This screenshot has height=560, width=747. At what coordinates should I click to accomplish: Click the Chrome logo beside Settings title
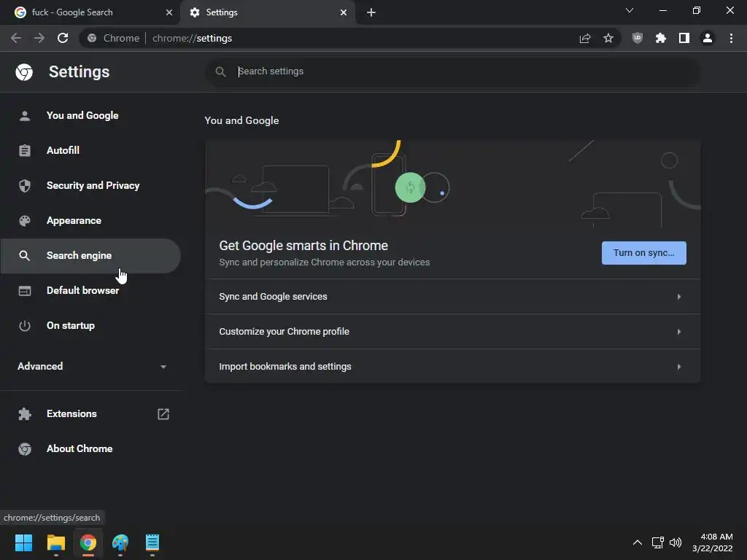click(x=24, y=72)
